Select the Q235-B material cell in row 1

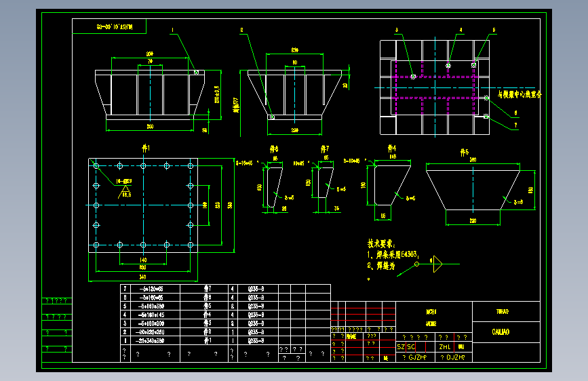click(258, 341)
